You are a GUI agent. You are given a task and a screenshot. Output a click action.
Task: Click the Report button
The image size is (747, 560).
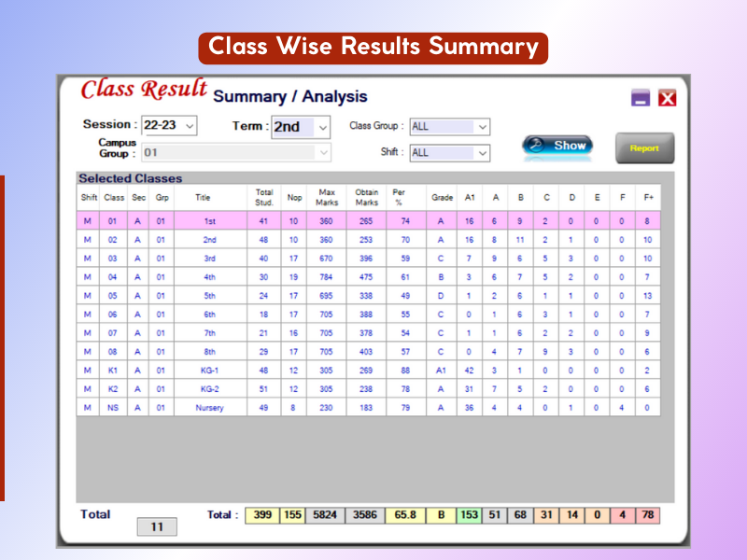point(643,148)
